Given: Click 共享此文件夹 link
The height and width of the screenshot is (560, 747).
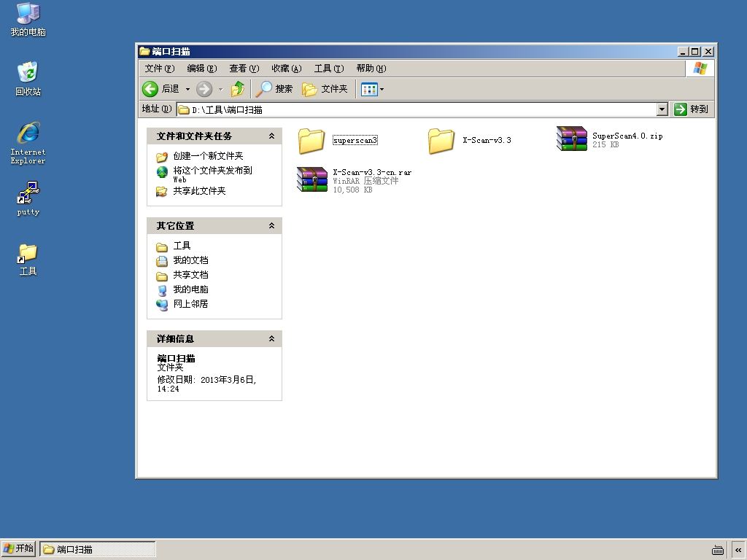Looking at the screenshot, I should point(199,191).
